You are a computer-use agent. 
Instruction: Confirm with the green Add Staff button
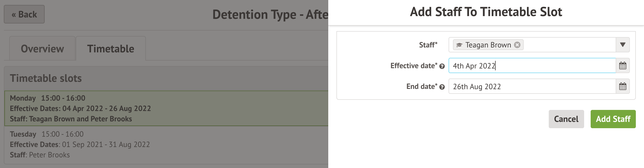tap(613, 119)
